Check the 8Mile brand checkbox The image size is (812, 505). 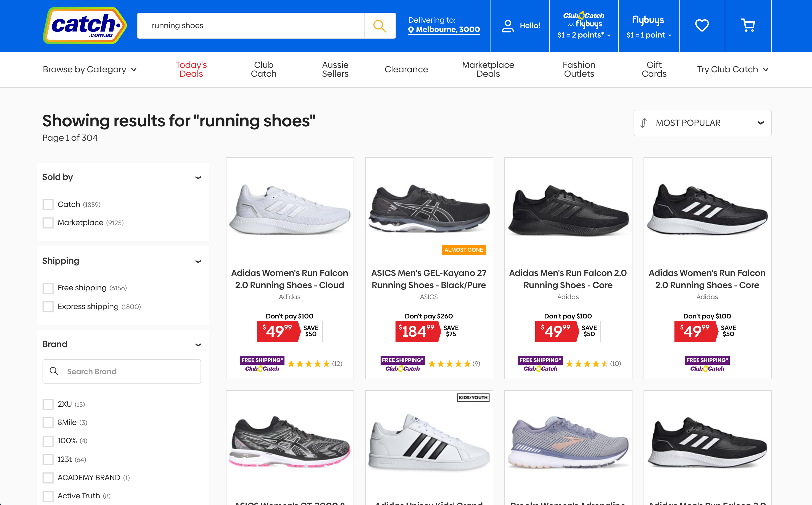48,422
